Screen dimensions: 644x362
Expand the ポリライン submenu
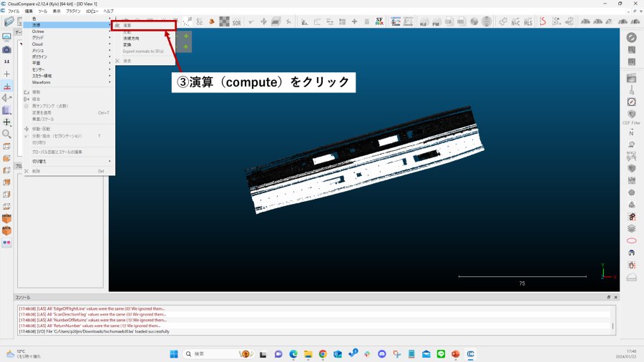(68, 57)
